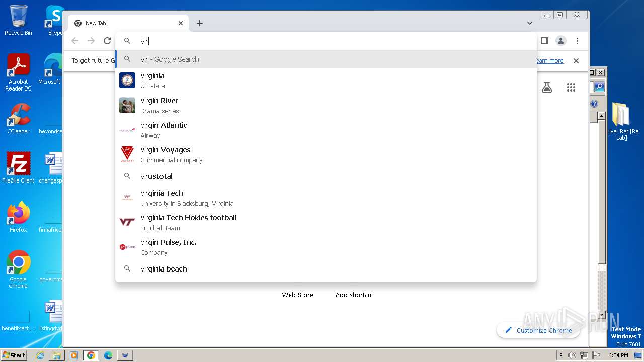Click the Add shortcut tile

[x=354, y=295]
